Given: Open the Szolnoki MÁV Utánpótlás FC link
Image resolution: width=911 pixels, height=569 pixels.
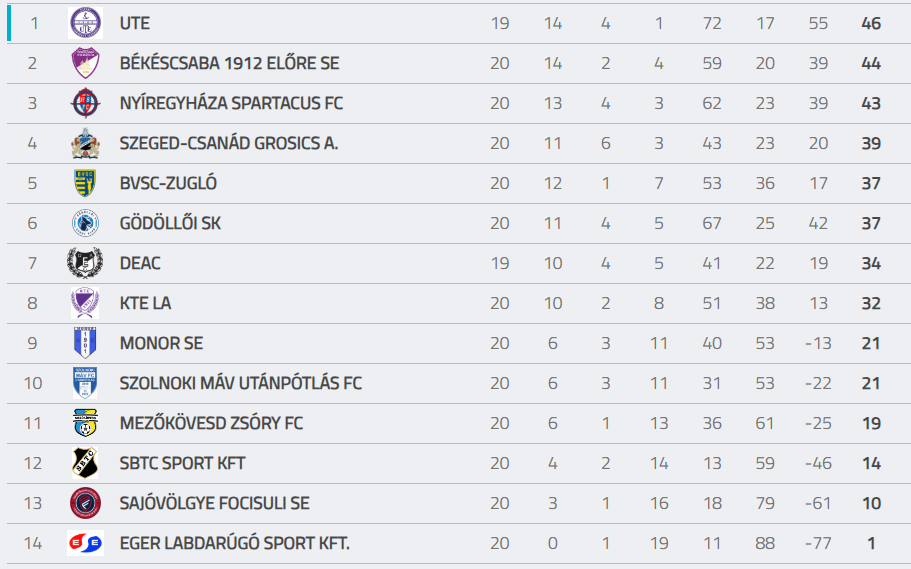Looking at the screenshot, I should (241, 383).
